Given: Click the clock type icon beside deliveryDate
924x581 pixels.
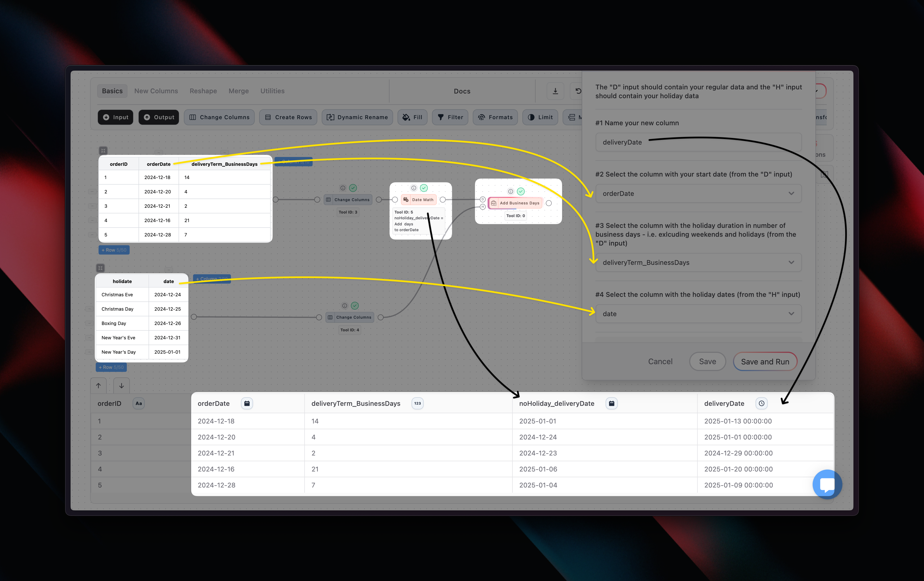Looking at the screenshot, I should pyautogui.click(x=761, y=403).
